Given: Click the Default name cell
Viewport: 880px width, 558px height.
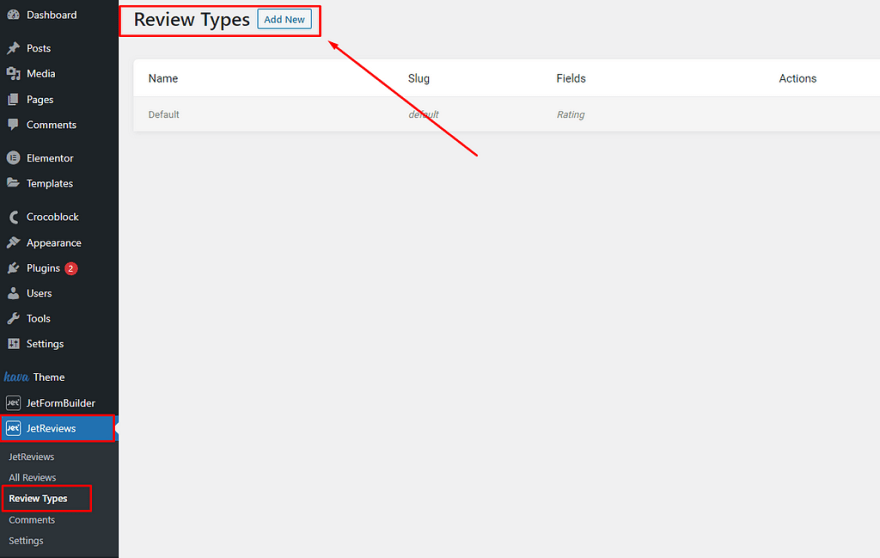Looking at the screenshot, I should point(164,115).
